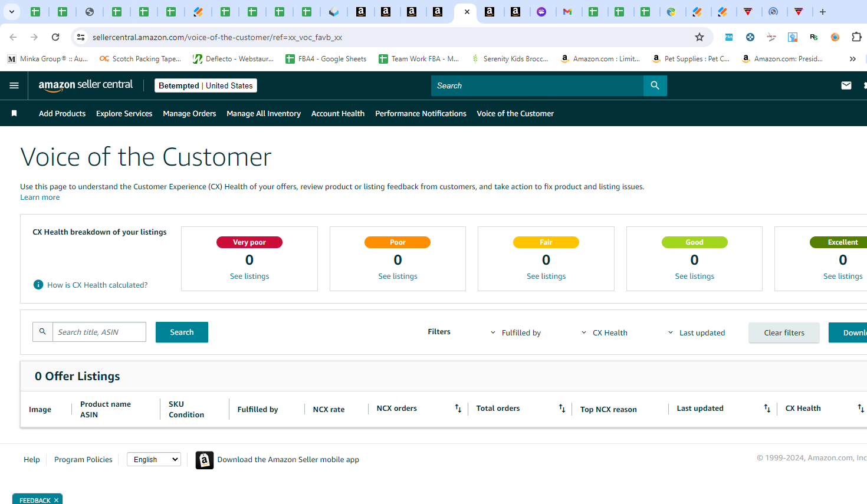Viewport: 867px width, 504px height.
Task: Open Performance Notifications
Action: pos(421,113)
